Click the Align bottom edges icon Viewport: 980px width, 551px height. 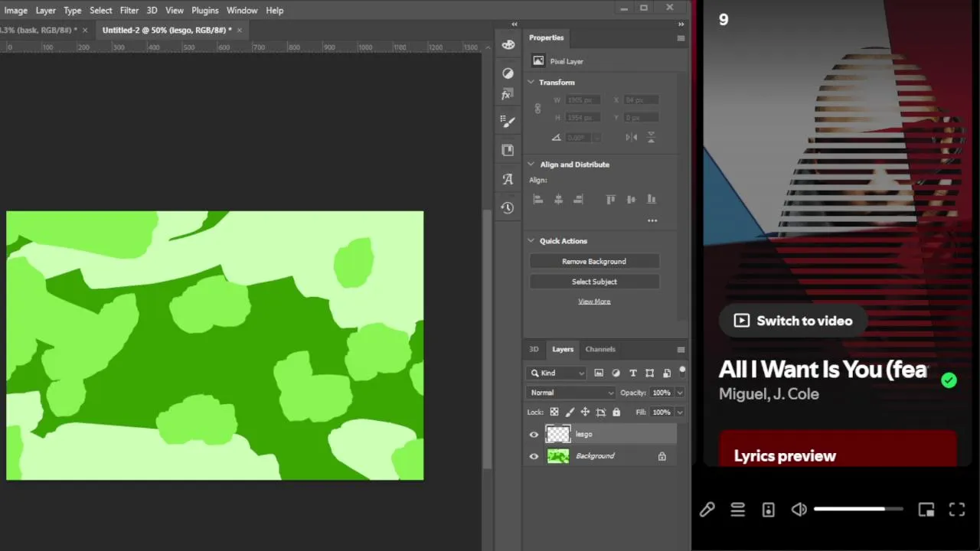point(652,199)
